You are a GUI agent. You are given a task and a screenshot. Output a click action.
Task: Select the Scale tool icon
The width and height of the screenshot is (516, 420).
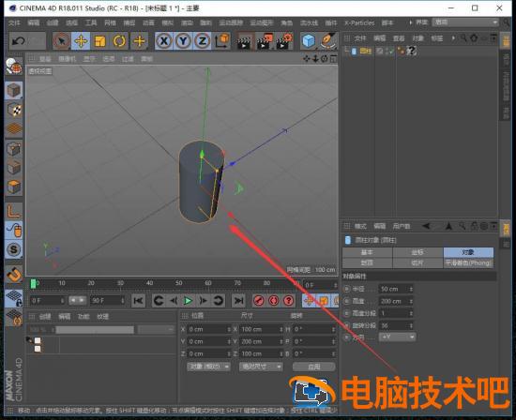point(100,41)
